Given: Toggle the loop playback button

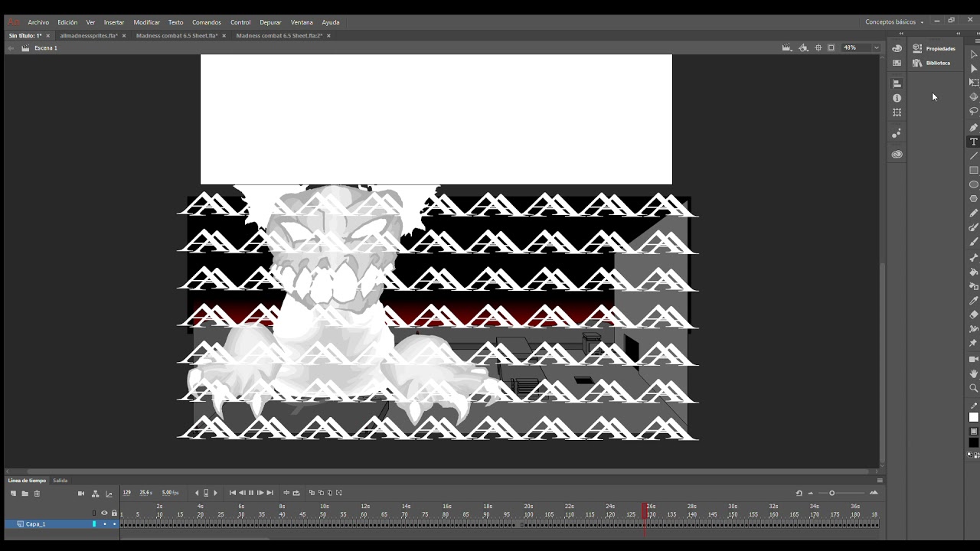Looking at the screenshot, I should point(296,493).
